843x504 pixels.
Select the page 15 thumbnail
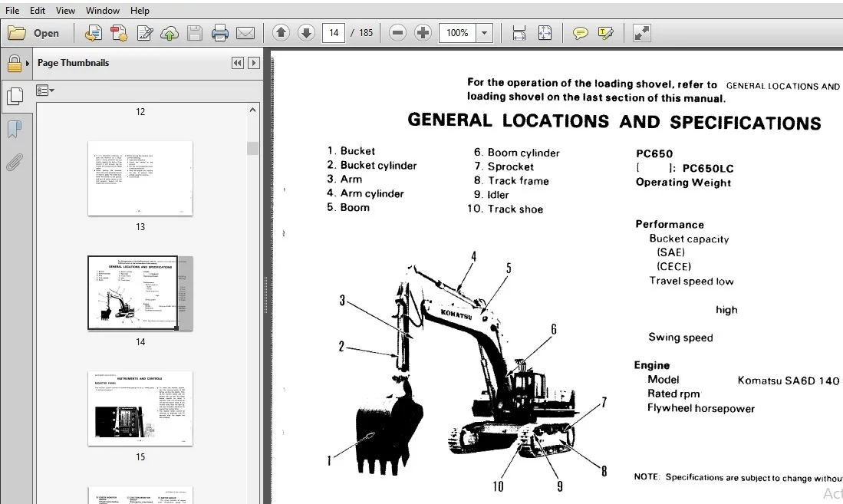click(x=140, y=408)
